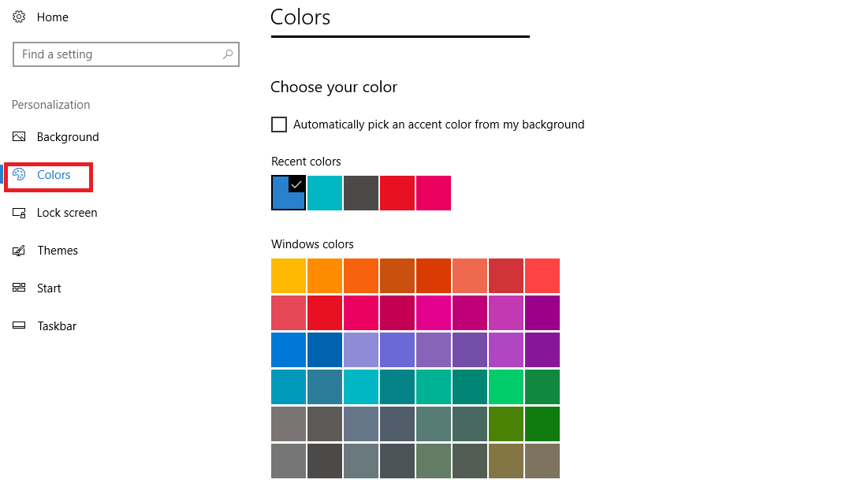Click the Windows colors label
868x487 pixels.
pyautogui.click(x=312, y=244)
